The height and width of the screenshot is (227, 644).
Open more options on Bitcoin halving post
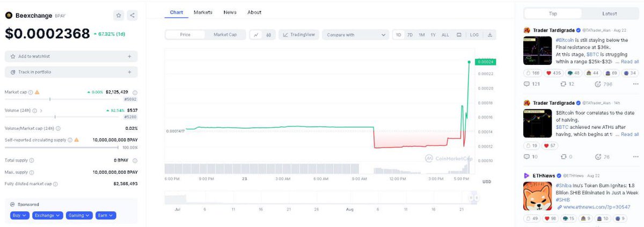[x=636, y=157]
